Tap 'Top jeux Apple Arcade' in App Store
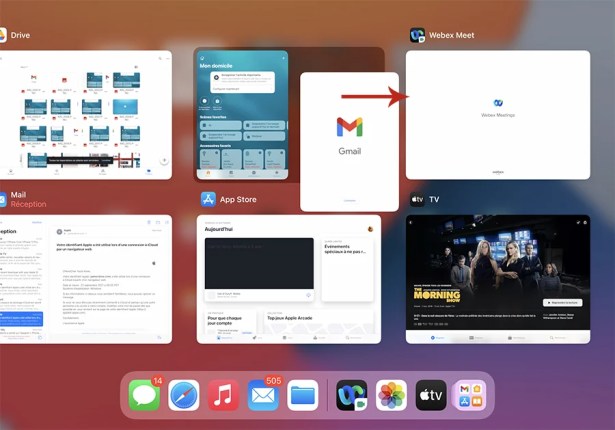 pos(319,322)
